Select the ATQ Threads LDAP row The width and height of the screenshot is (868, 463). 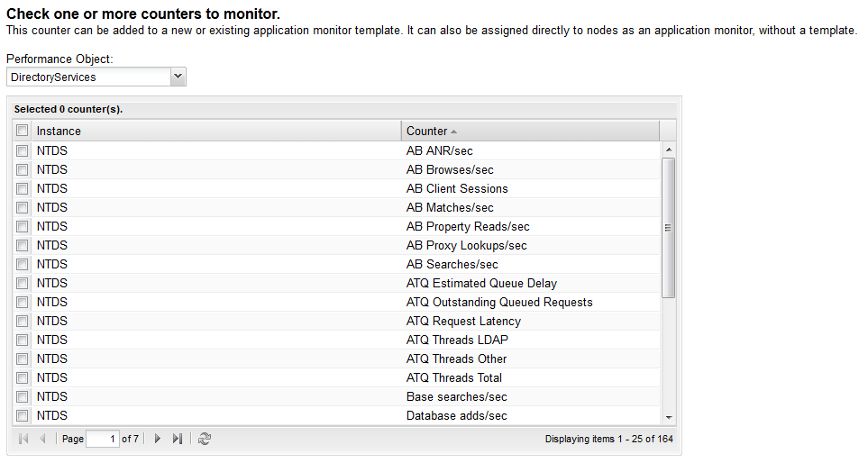click(x=457, y=340)
